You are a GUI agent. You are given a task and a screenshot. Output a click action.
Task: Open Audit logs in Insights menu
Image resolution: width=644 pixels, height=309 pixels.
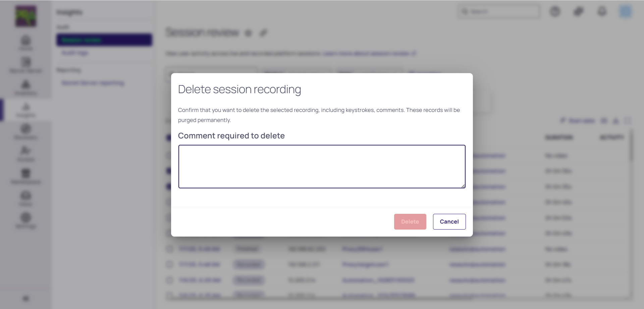pyautogui.click(x=75, y=53)
